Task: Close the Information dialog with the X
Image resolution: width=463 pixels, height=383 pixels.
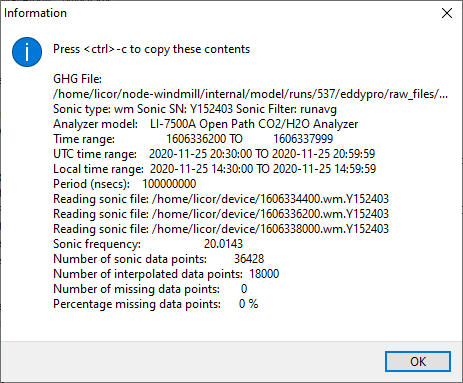Action: 447,13
